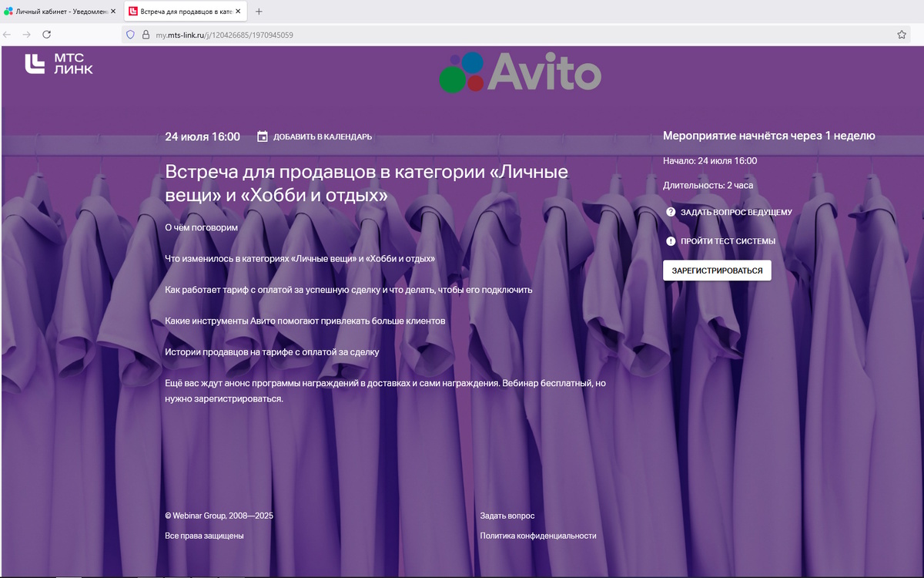
Task: Click © Webinar Group, 2008—2025 footer text
Action: pyautogui.click(x=219, y=516)
